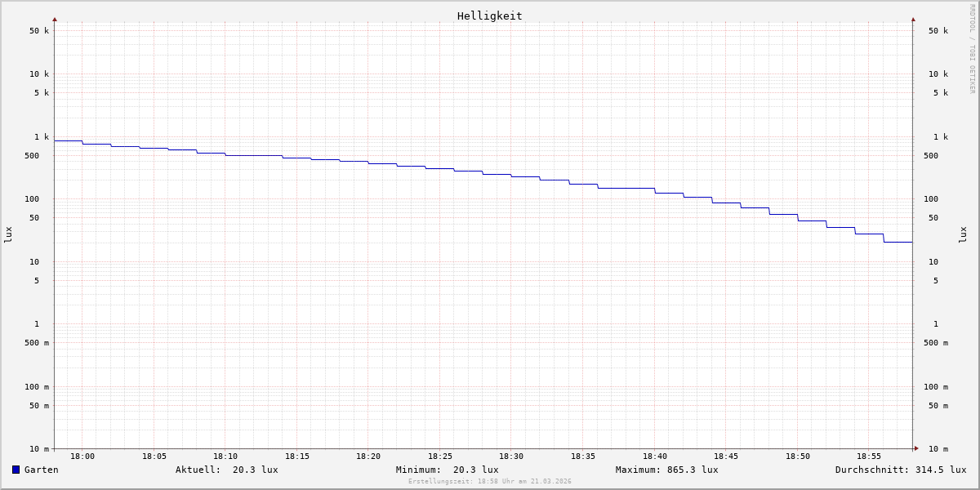The image size is (980, 490).
Task: Click "1 k" on the left y-axis
Action: [42, 137]
